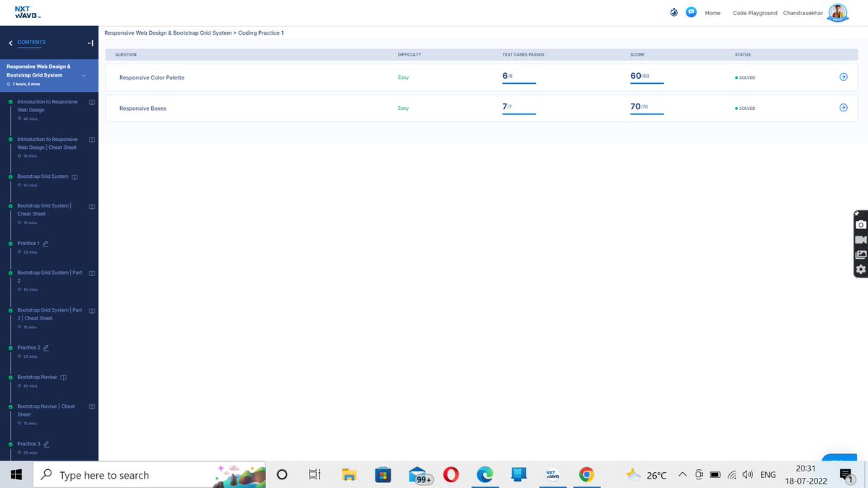Click pencil icon beside Practice 1
The height and width of the screenshot is (488, 868).
pos(46,244)
